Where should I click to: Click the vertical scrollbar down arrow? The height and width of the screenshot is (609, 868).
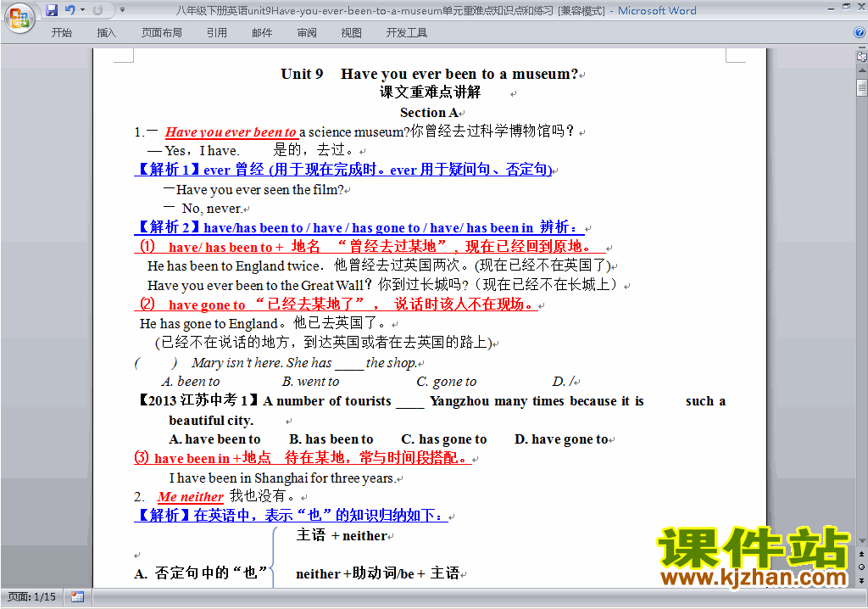[x=861, y=541]
